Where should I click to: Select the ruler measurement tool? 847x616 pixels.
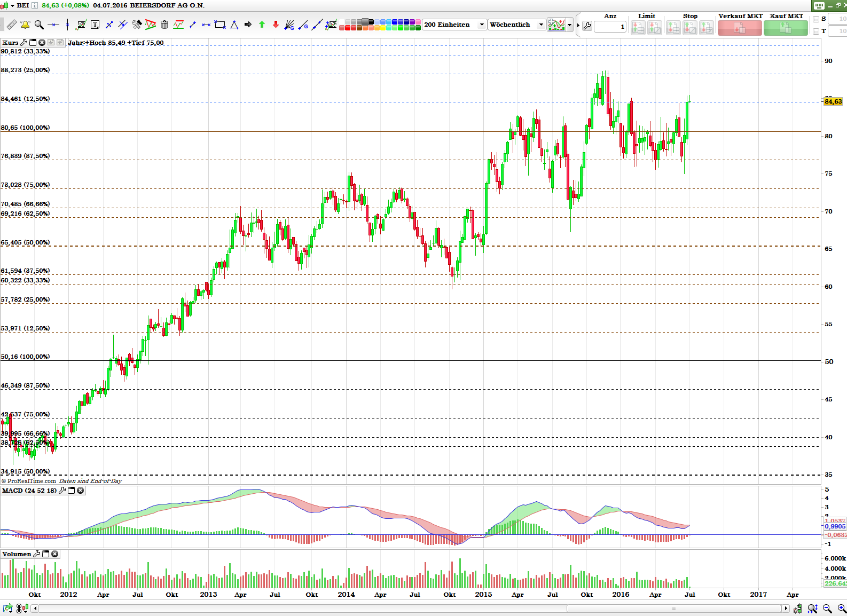pos(11,25)
